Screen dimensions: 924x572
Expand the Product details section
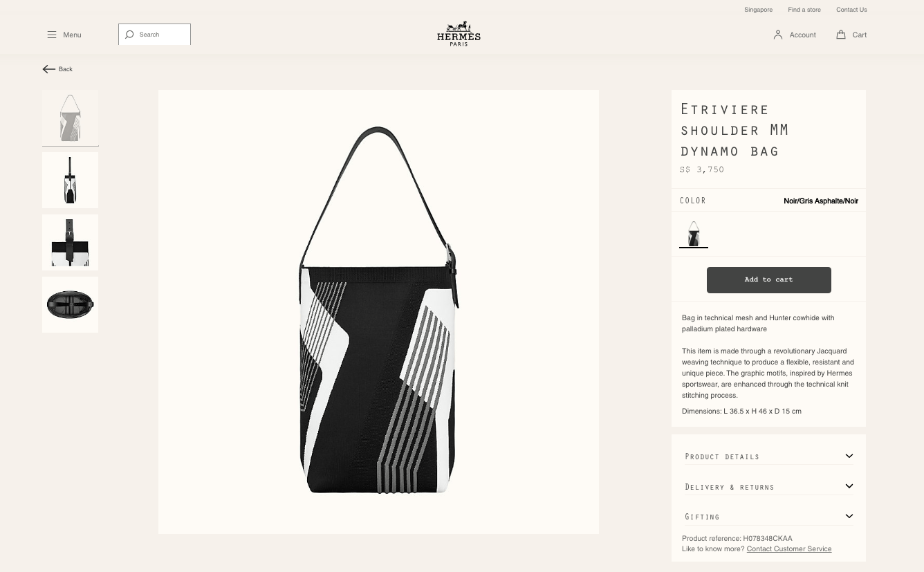pyautogui.click(x=769, y=456)
